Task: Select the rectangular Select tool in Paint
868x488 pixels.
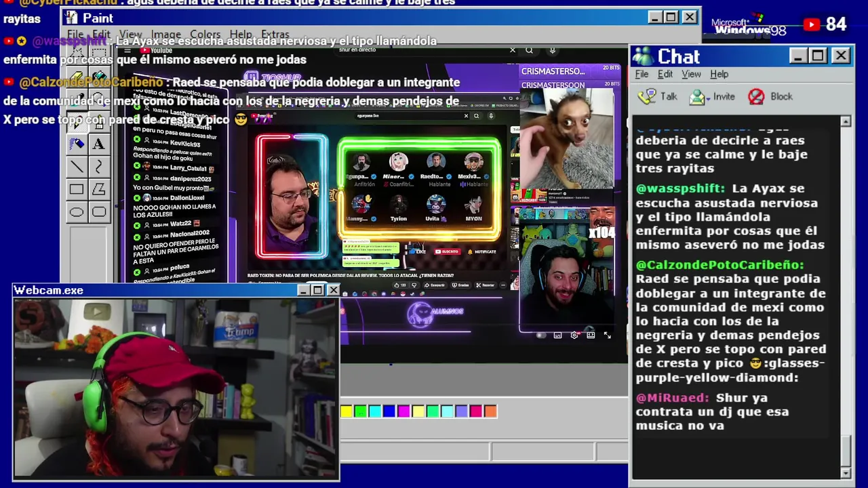Action: 99,54
